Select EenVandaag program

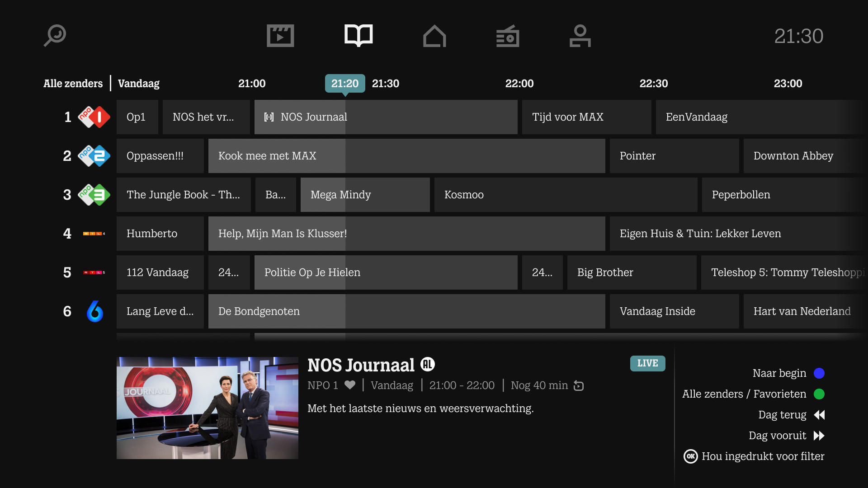[x=762, y=117]
